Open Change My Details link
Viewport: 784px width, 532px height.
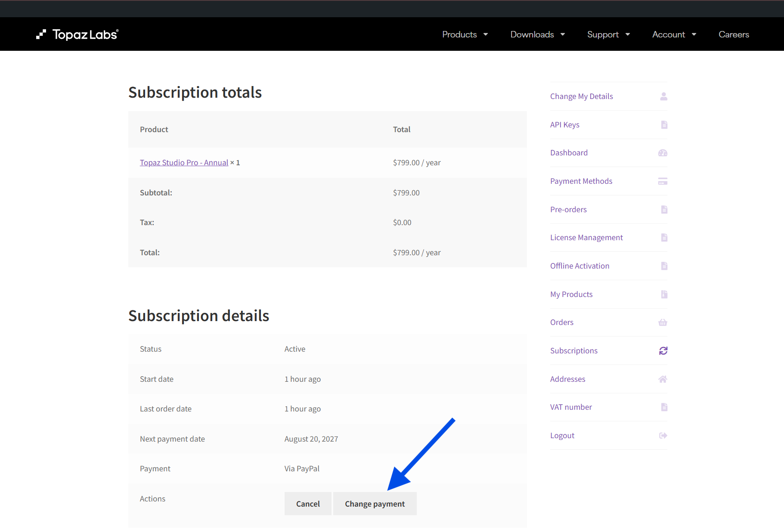tap(581, 96)
